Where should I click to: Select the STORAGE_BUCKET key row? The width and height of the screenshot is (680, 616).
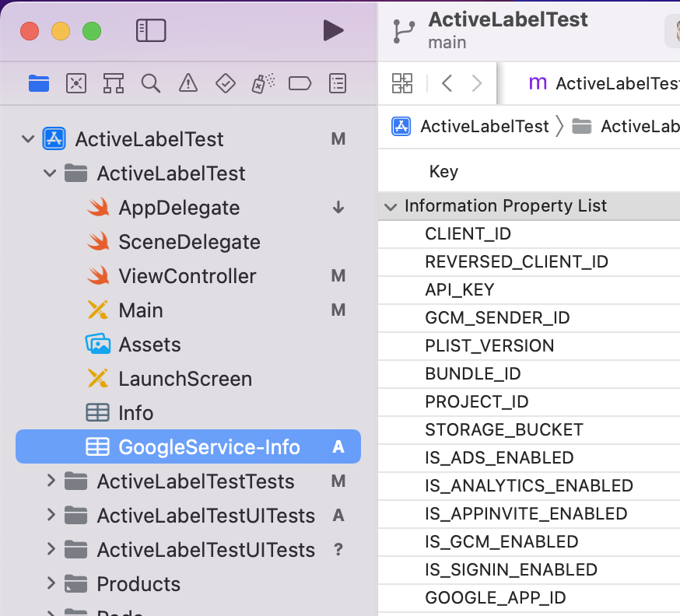point(529,430)
